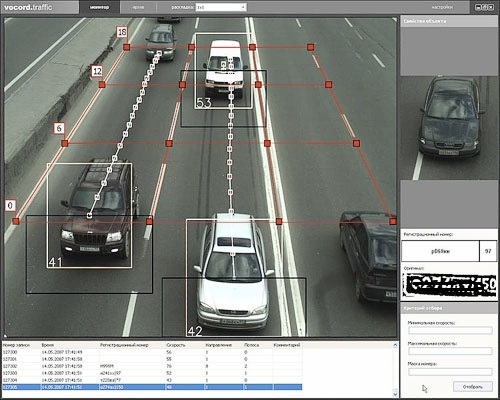
Task: Switch to the монитор tab
Action: [99, 7]
